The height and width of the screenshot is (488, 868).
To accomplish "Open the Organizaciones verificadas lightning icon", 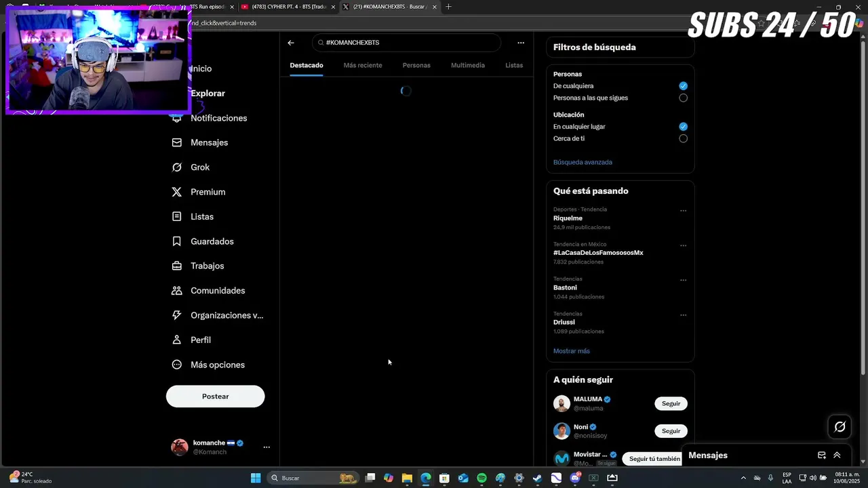I will [x=176, y=315].
